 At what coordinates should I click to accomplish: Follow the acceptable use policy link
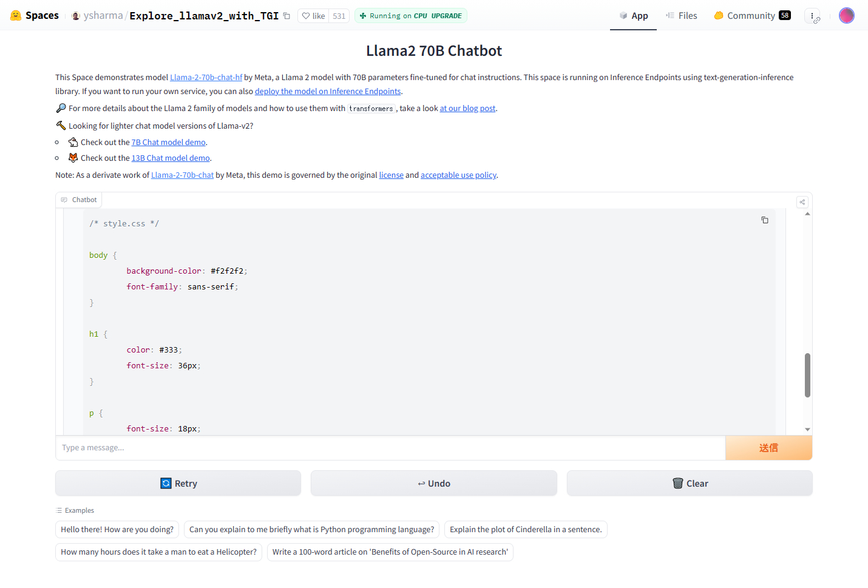tap(458, 175)
